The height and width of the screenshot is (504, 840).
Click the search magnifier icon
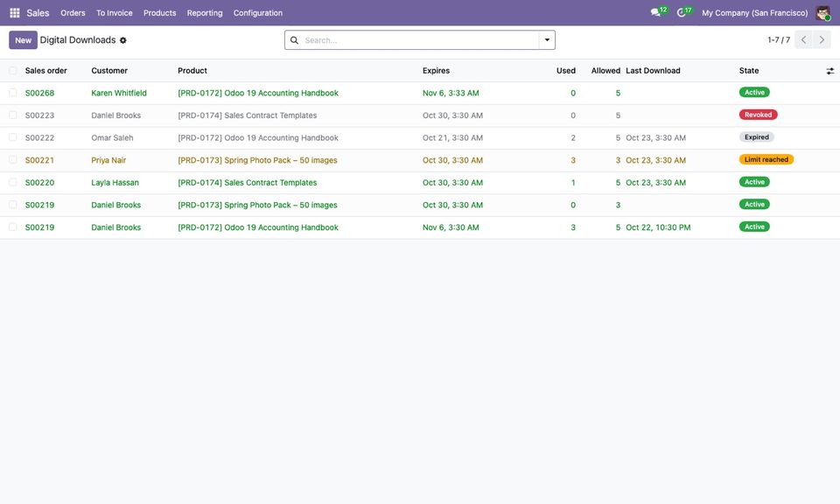point(294,40)
